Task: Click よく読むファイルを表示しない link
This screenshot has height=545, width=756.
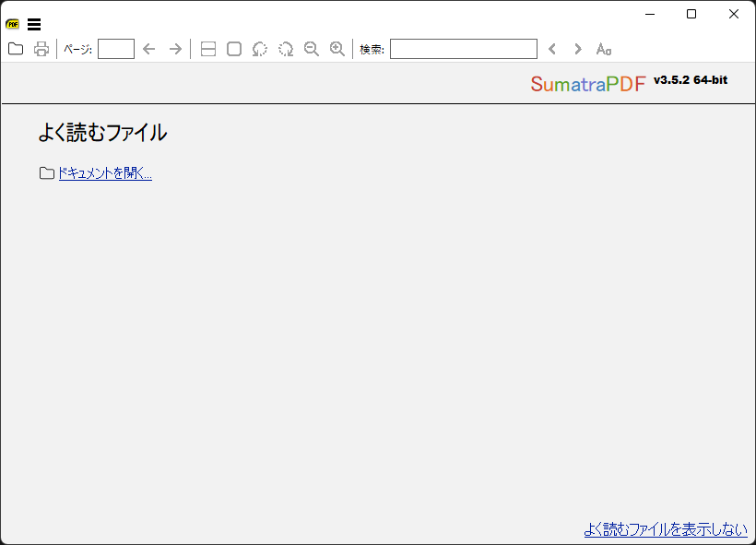Action: click(666, 529)
